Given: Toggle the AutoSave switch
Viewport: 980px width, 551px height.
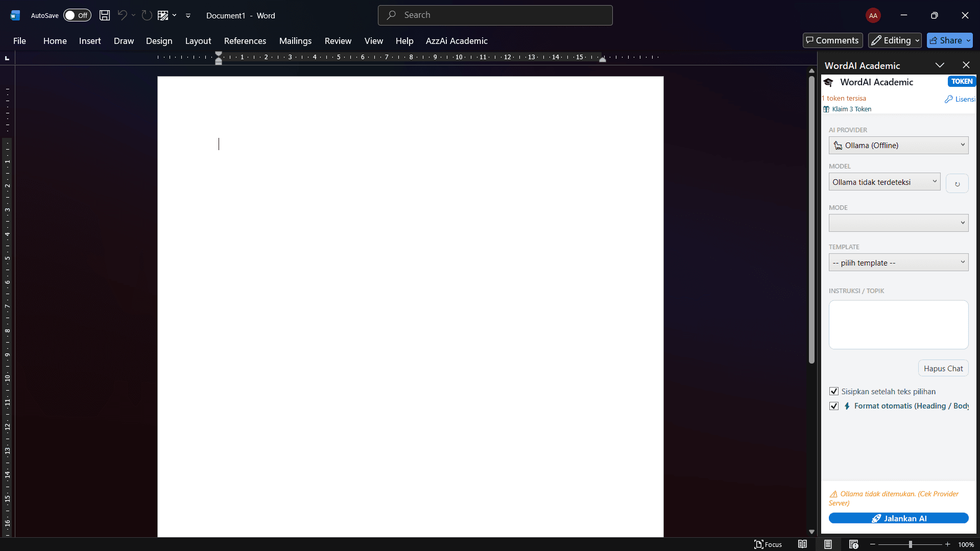Looking at the screenshot, I should (x=77, y=15).
